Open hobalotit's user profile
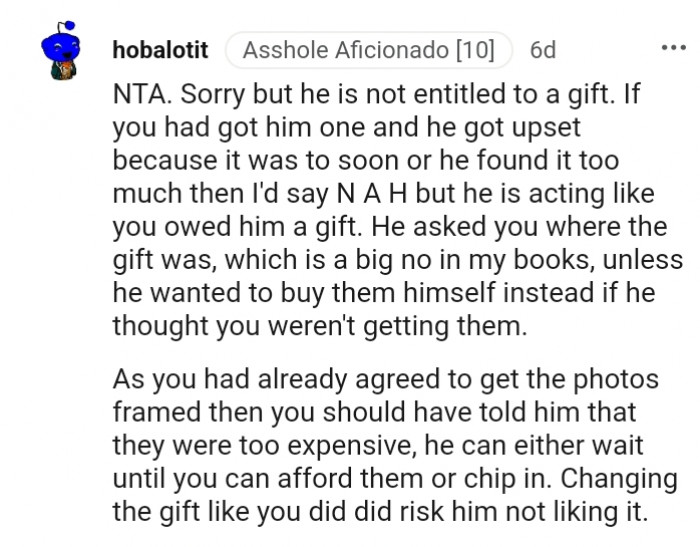The height and width of the screenshot is (547, 700). tap(161, 49)
